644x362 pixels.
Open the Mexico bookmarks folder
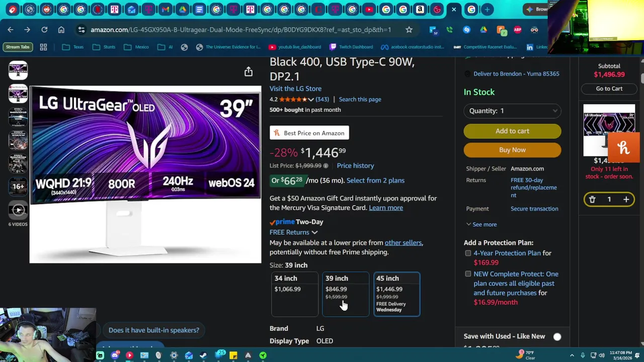tap(136, 47)
